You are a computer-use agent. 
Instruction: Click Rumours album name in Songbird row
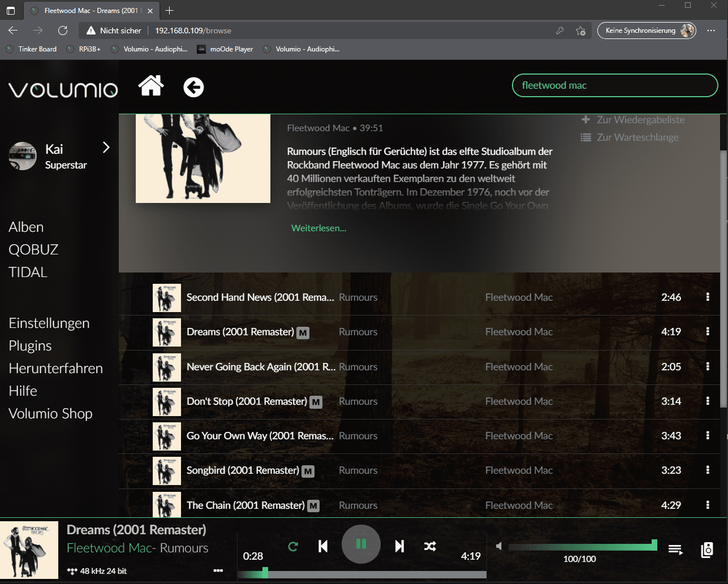coord(358,470)
